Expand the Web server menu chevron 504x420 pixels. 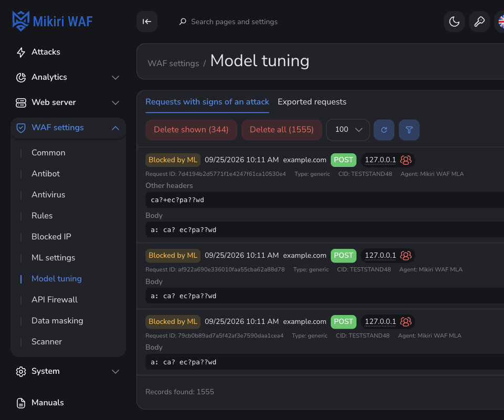(115, 103)
